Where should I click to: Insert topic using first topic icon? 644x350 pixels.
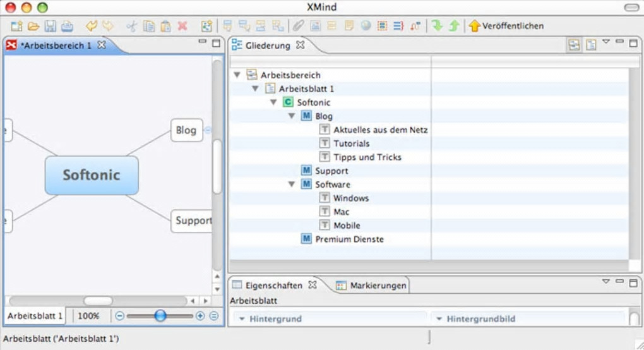(227, 27)
